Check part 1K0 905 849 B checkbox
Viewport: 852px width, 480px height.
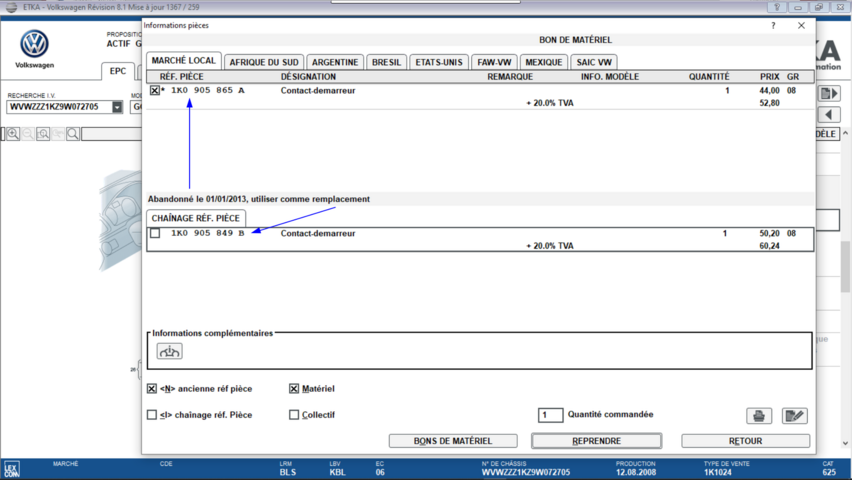155,233
